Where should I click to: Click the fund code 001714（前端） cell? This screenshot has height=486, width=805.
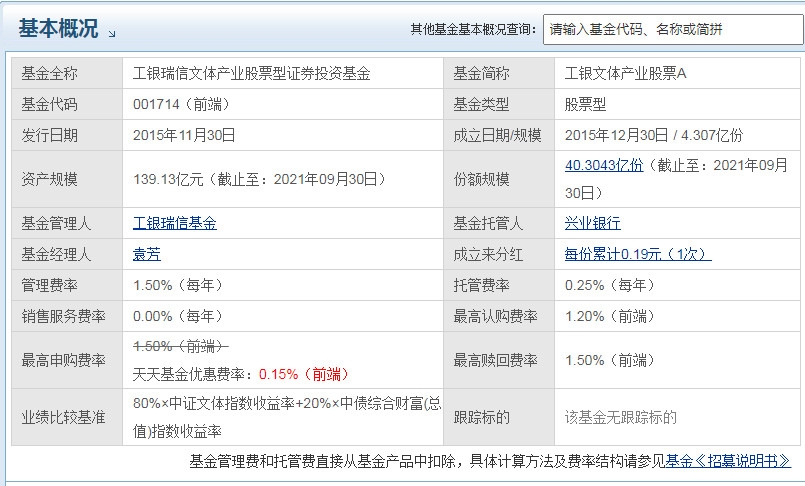point(178,104)
